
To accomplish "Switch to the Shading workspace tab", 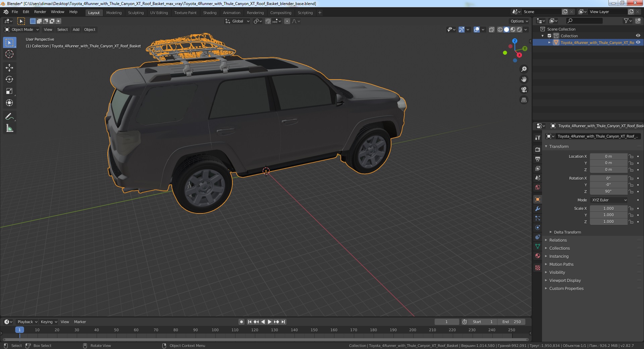I will (210, 13).
